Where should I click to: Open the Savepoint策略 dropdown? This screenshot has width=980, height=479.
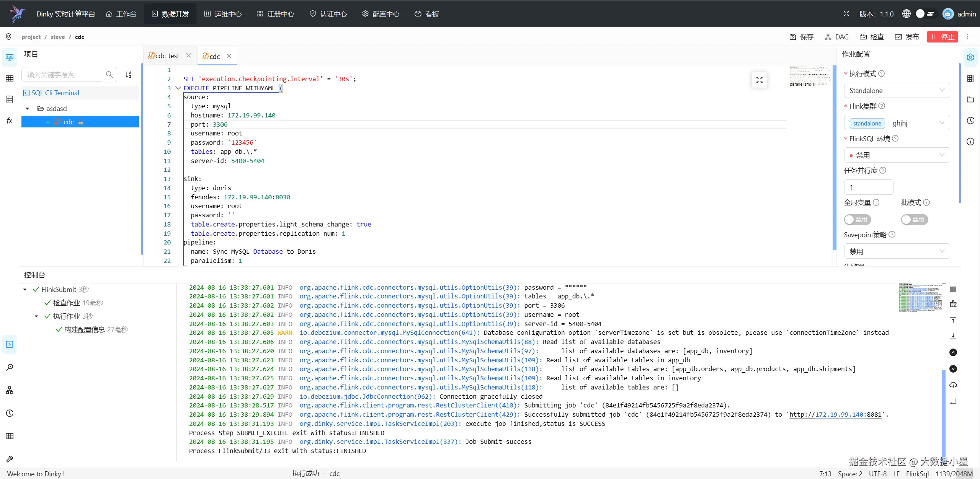point(897,251)
